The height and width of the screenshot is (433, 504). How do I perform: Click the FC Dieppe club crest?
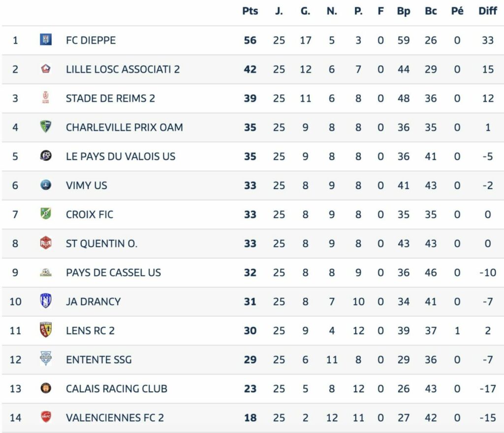click(46, 40)
